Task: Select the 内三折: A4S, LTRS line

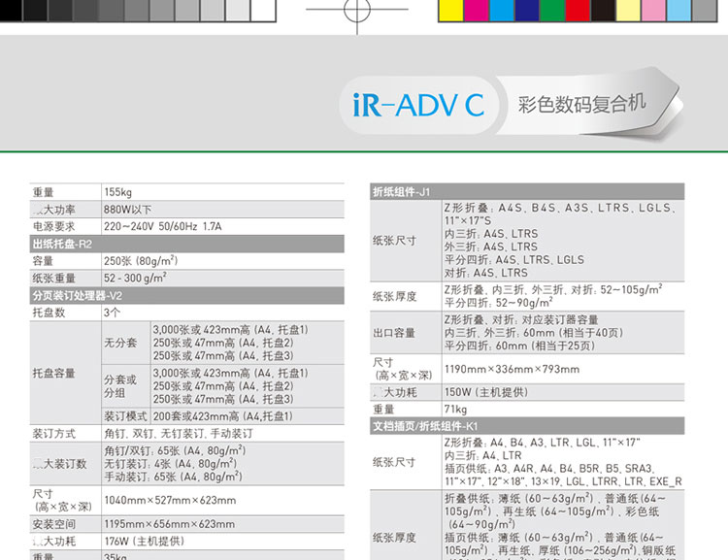Action: (491, 234)
